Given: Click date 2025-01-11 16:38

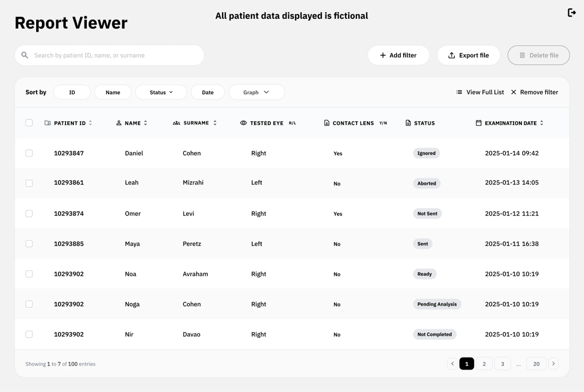Looking at the screenshot, I should coord(512,244).
